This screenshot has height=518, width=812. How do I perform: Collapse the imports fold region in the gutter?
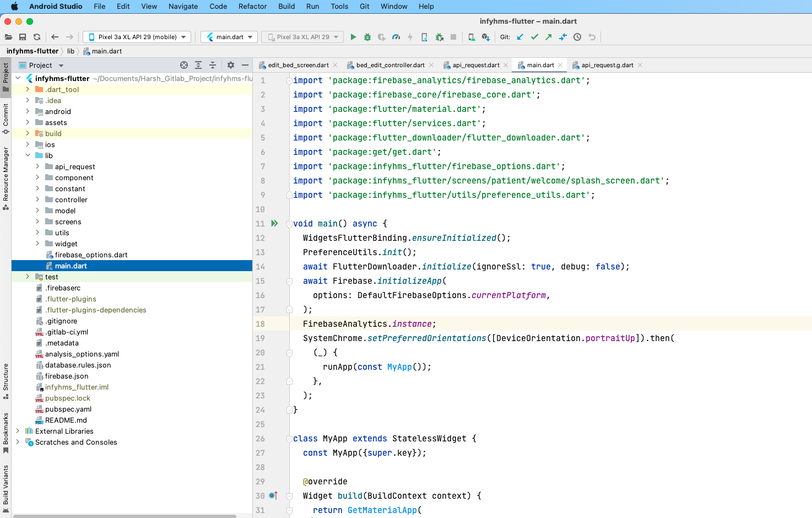289,80
